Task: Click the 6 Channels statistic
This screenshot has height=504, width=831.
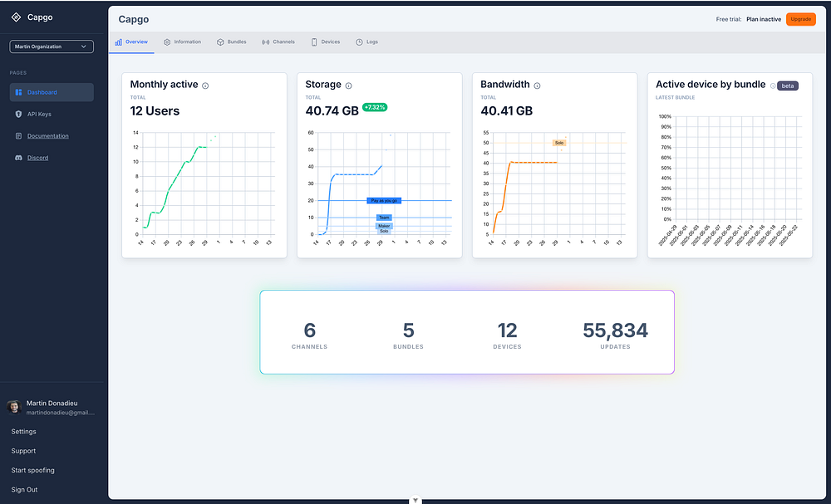Action: point(309,335)
